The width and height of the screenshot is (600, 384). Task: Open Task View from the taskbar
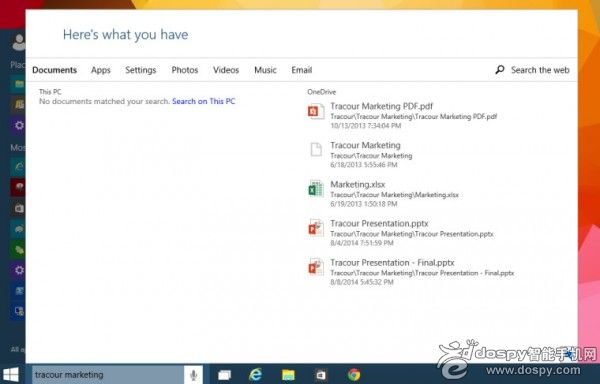(224, 375)
